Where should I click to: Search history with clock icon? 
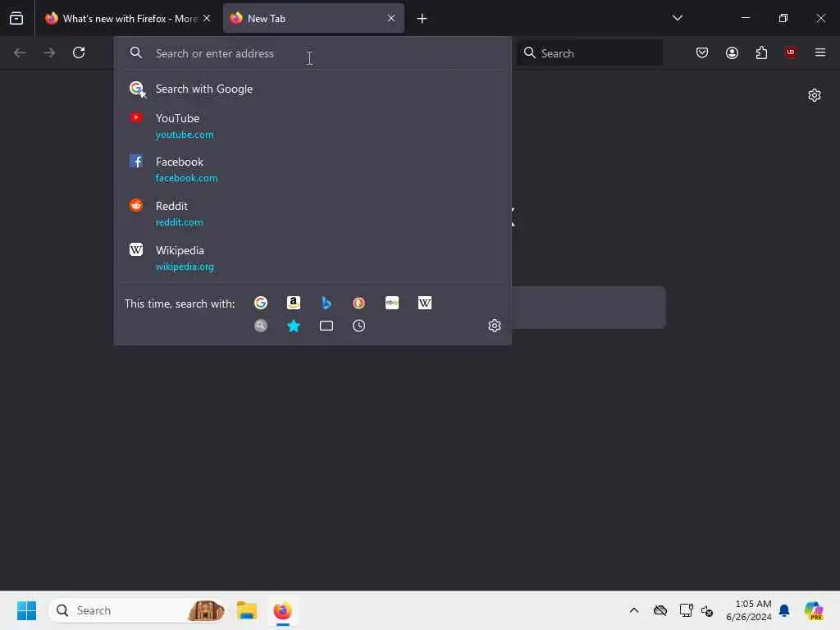[x=359, y=326]
